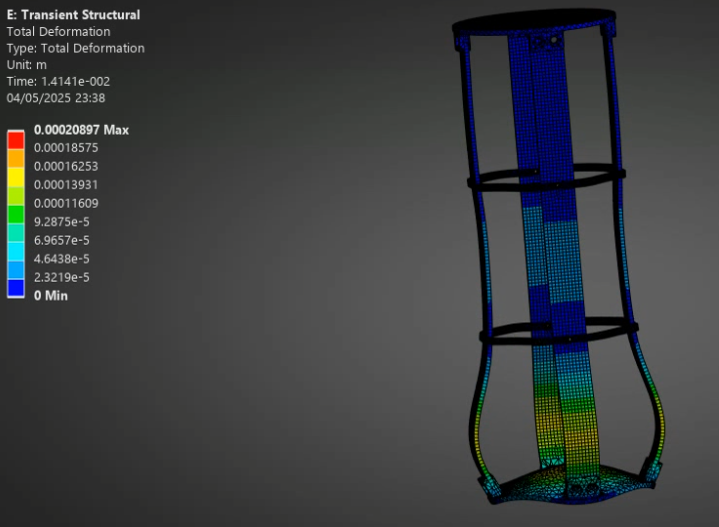719x527 pixels.
Task: Click the 04/05/2025 23:38 timestamp
Action: [x=55, y=98]
